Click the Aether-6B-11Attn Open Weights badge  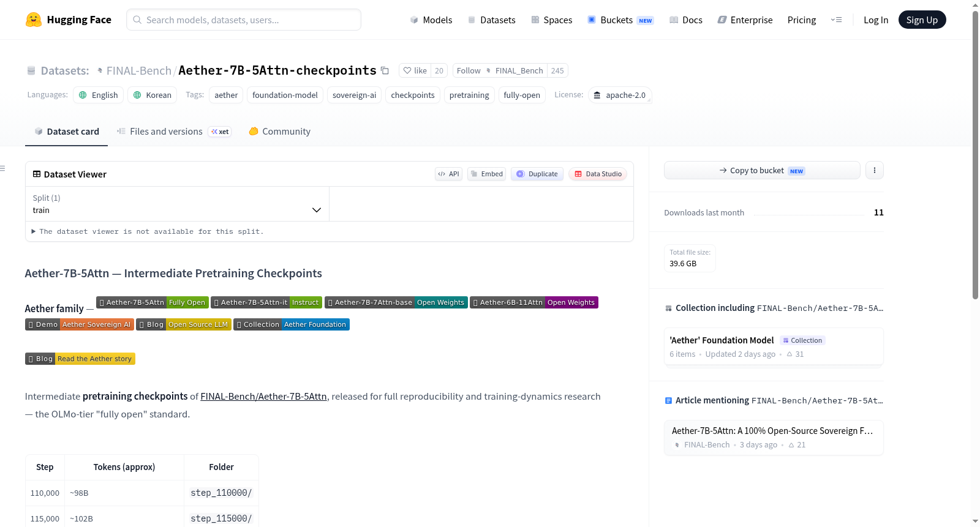pos(534,302)
